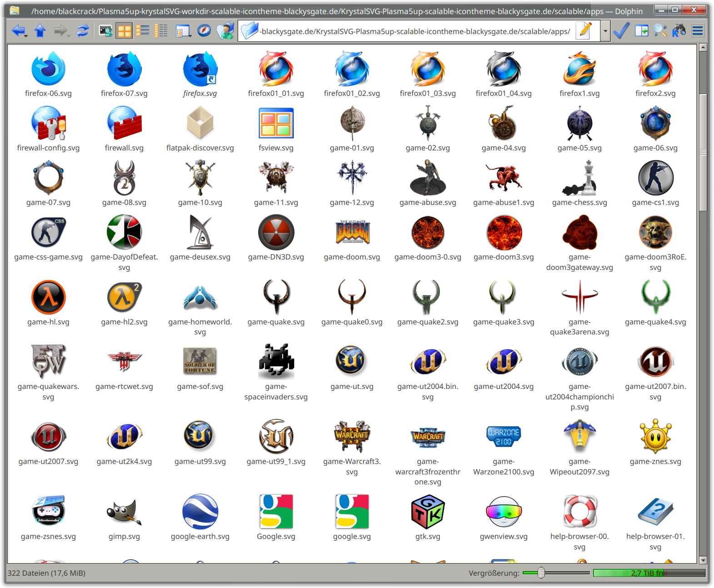Switch to Compact list view mode
The height and width of the screenshot is (588, 714).
point(143,31)
